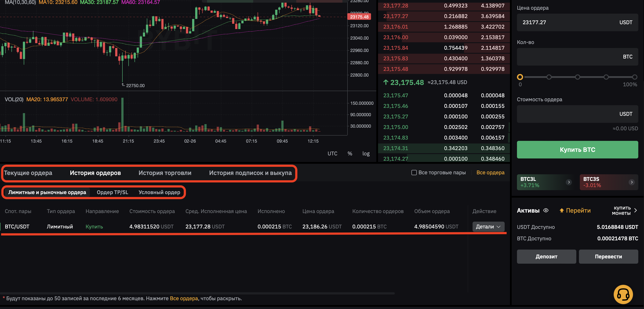Click the Спот. пары column header

[x=18, y=211]
